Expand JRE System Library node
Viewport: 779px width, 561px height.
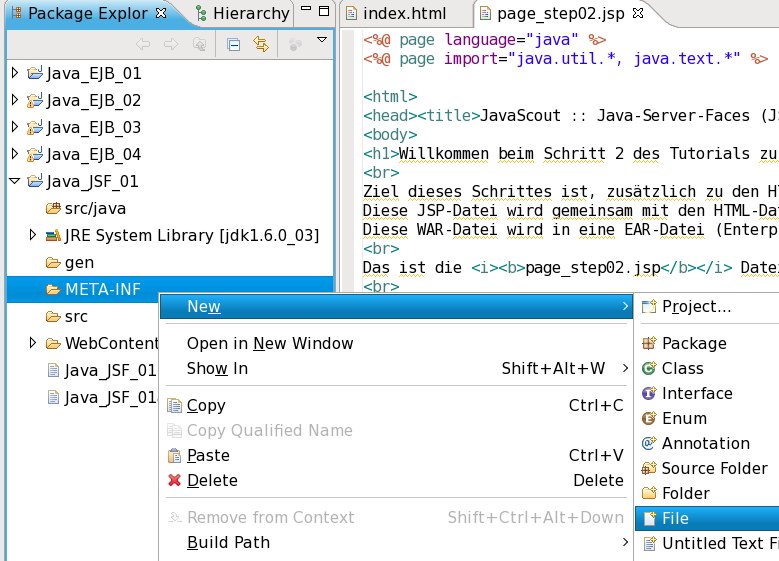pos(33,236)
